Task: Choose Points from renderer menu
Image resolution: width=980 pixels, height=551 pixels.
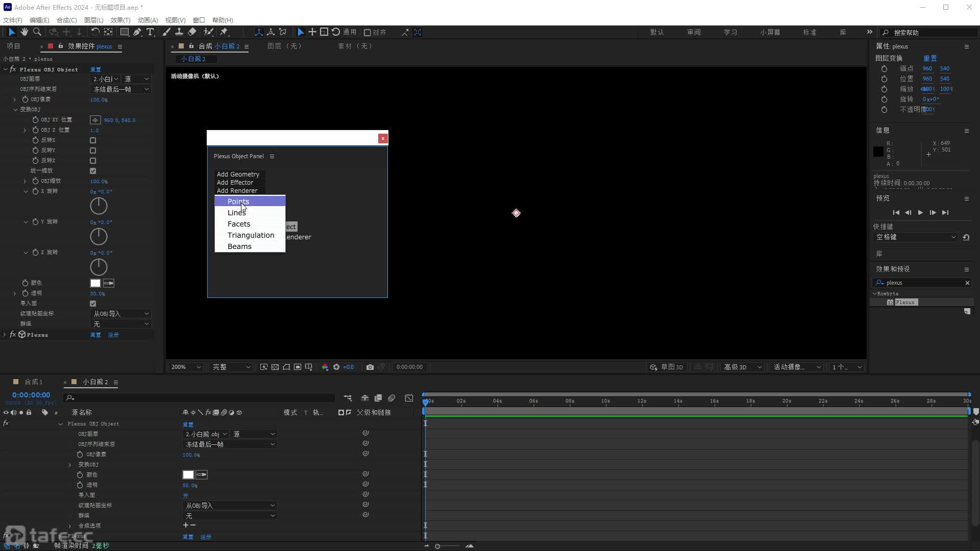Action: [250, 202]
